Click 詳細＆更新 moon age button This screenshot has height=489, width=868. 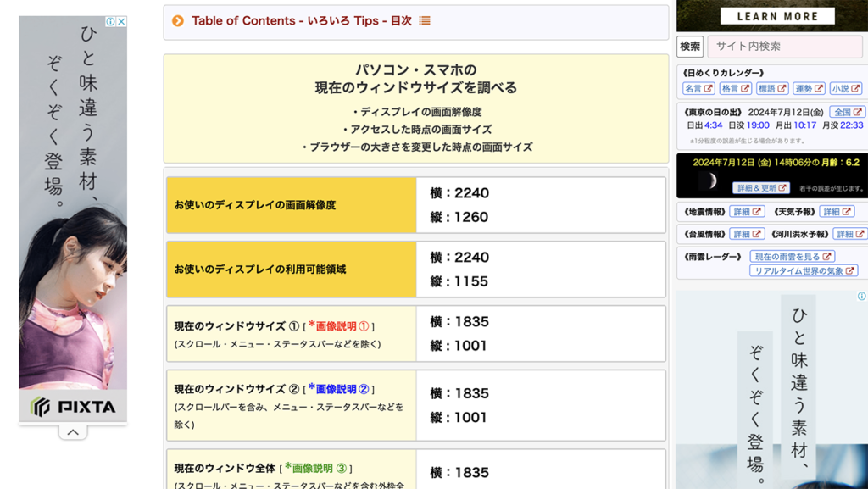point(760,187)
